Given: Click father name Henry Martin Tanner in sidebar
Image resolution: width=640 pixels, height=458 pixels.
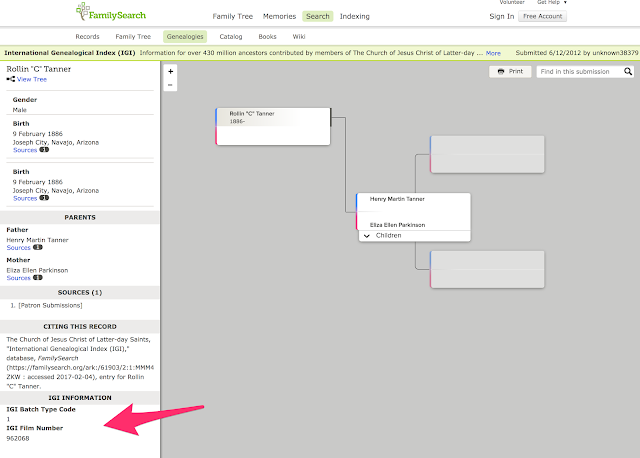Looking at the screenshot, I should pyautogui.click(x=37, y=240).
